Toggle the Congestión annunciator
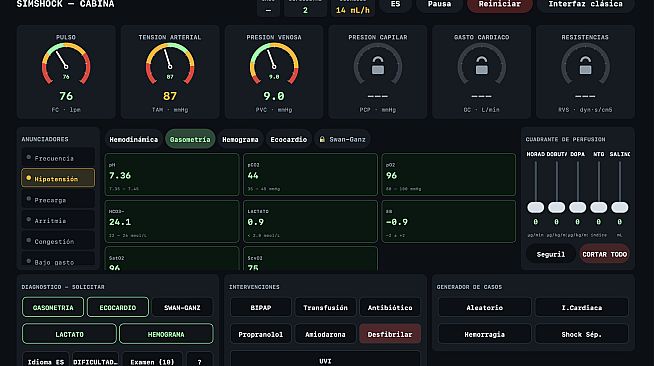 click(x=58, y=241)
